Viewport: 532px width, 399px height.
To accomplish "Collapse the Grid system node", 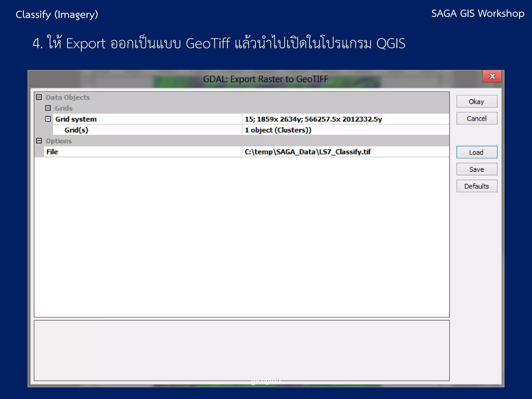I will (x=48, y=119).
